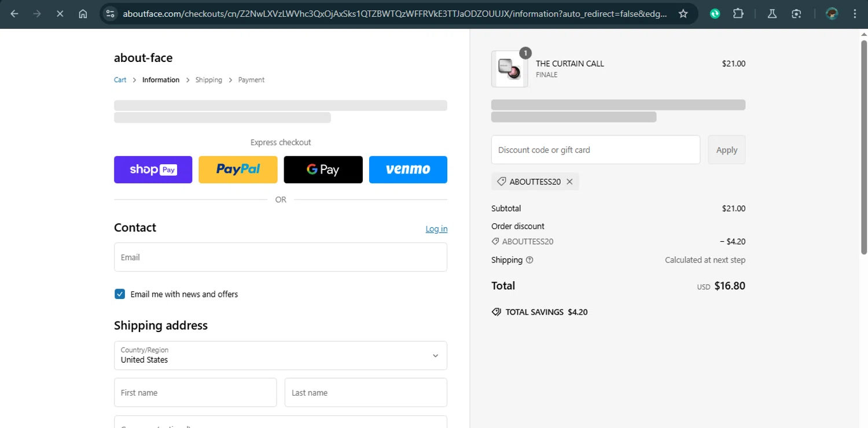868x428 pixels.
Task: Open the browser profile avatar
Action: pos(832,14)
